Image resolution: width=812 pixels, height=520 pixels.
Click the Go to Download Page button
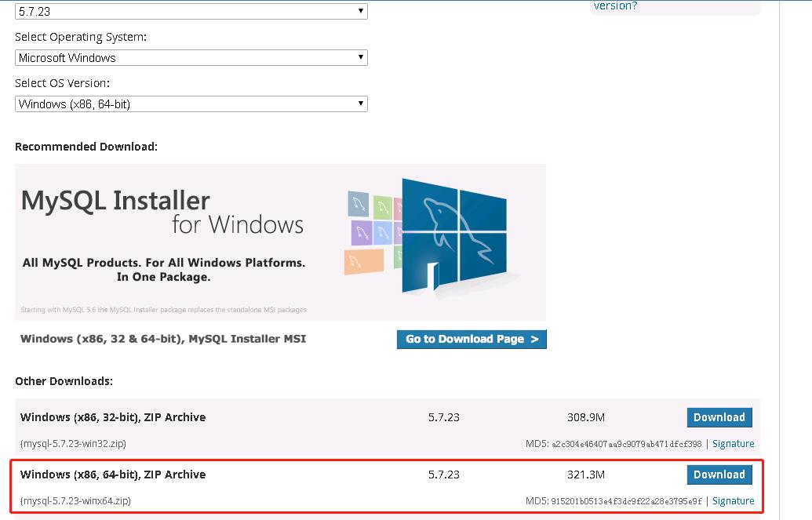click(x=472, y=340)
